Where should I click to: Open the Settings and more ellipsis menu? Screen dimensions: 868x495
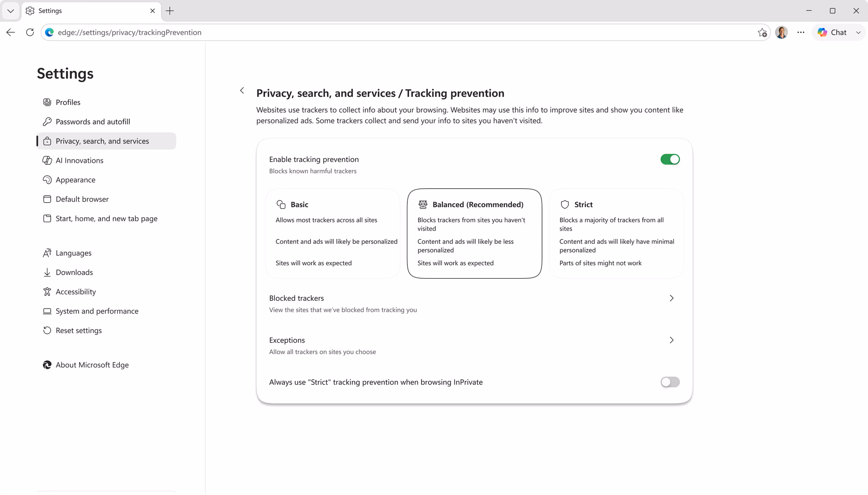coord(801,33)
